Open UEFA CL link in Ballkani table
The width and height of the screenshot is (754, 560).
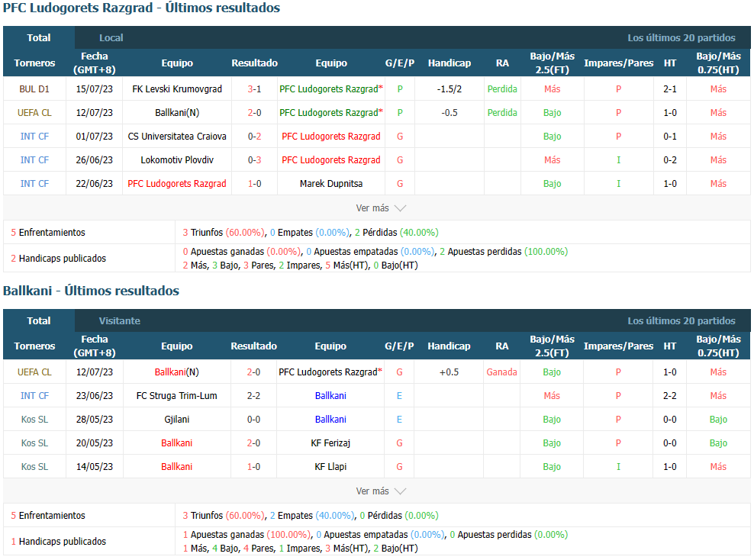tap(34, 372)
